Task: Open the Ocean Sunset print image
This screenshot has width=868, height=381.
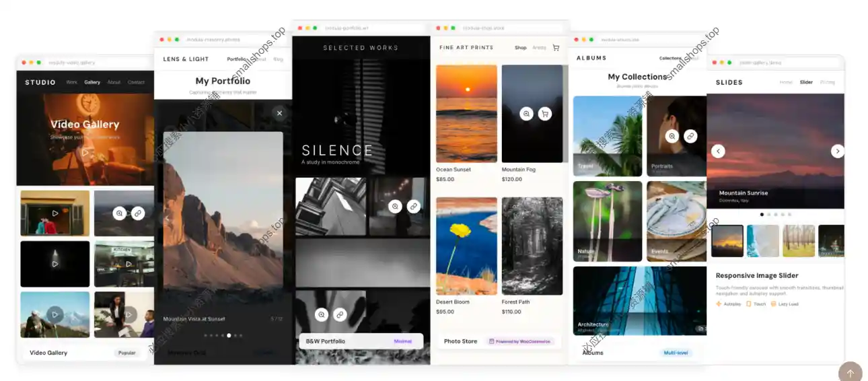Action: click(466, 114)
